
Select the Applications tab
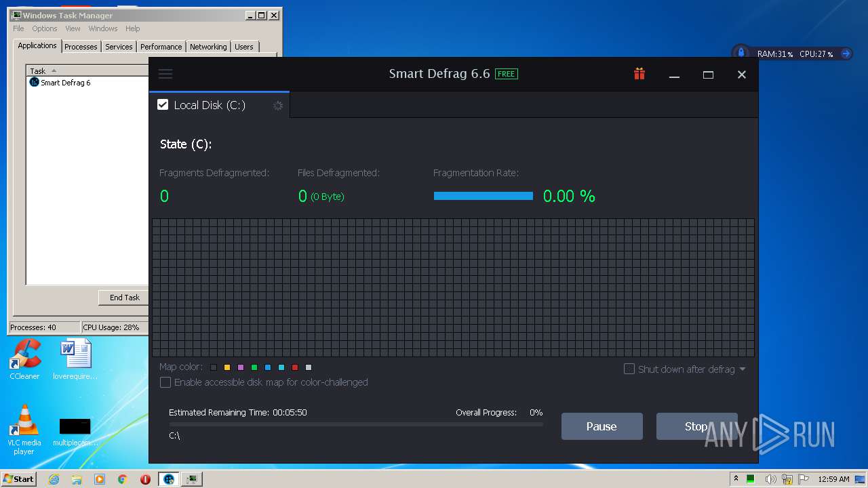37,45
